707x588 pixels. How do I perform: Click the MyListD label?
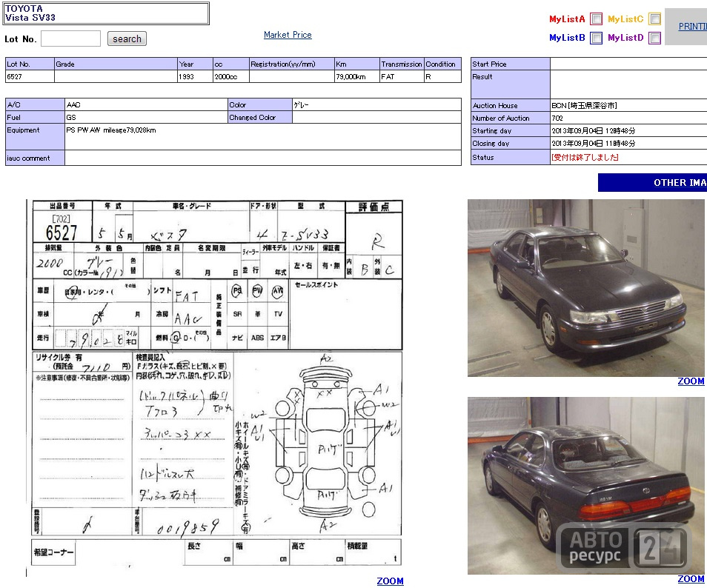pyautogui.click(x=625, y=38)
